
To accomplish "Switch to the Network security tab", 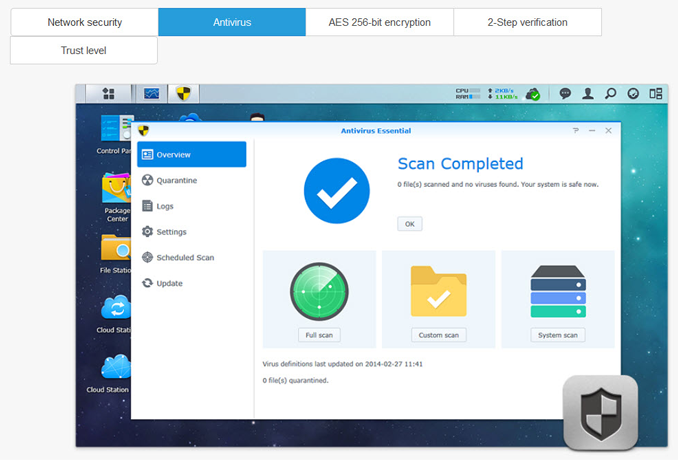I will coord(84,22).
